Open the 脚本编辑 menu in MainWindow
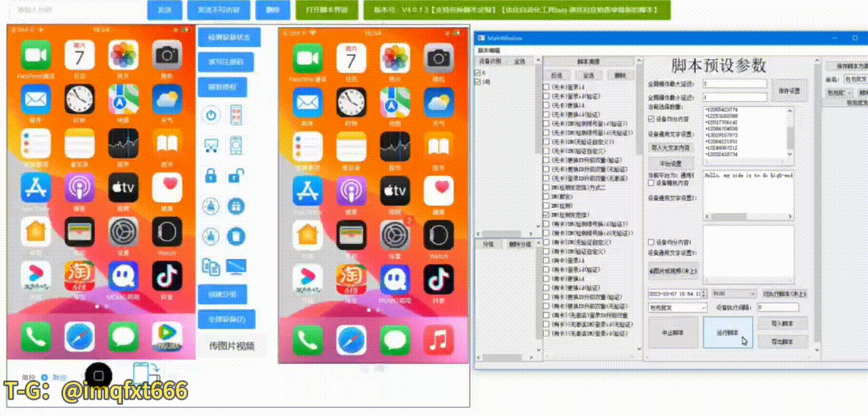 [489, 50]
